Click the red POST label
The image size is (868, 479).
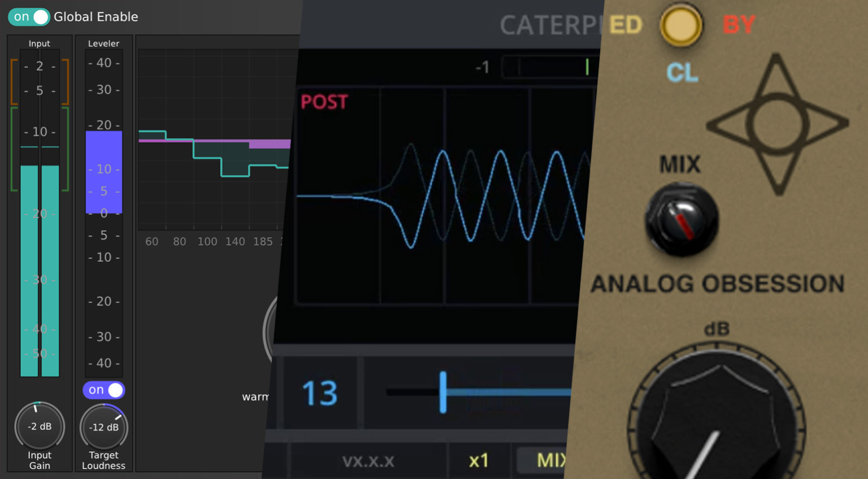pos(324,102)
